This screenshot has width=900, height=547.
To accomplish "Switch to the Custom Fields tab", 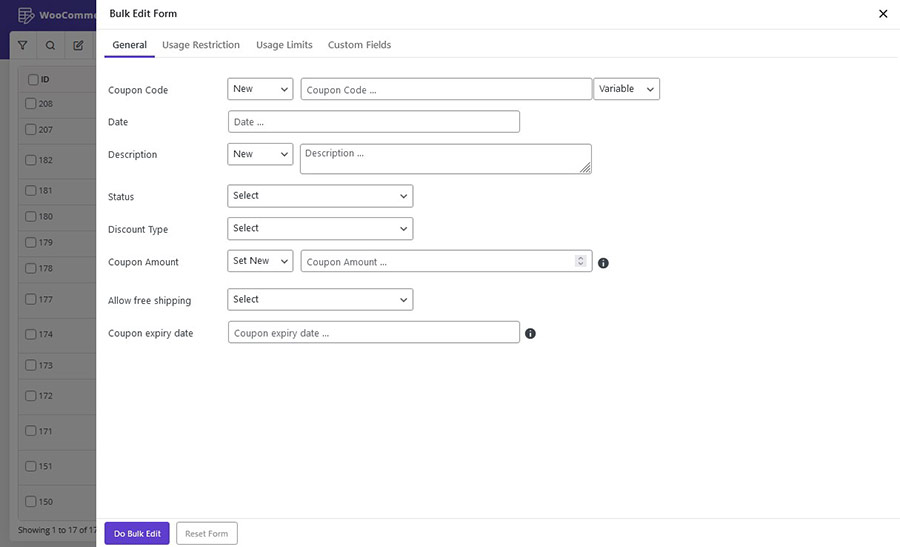I will point(359,45).
